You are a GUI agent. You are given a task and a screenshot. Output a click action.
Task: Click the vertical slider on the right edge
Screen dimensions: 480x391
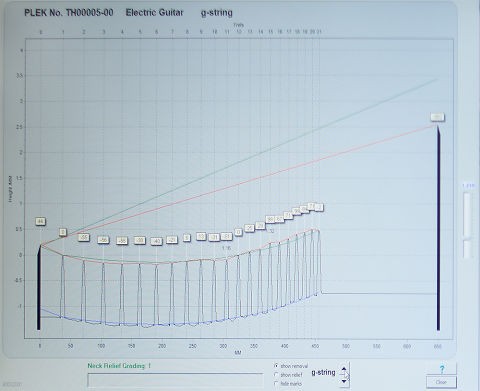[x=468, y=215]
